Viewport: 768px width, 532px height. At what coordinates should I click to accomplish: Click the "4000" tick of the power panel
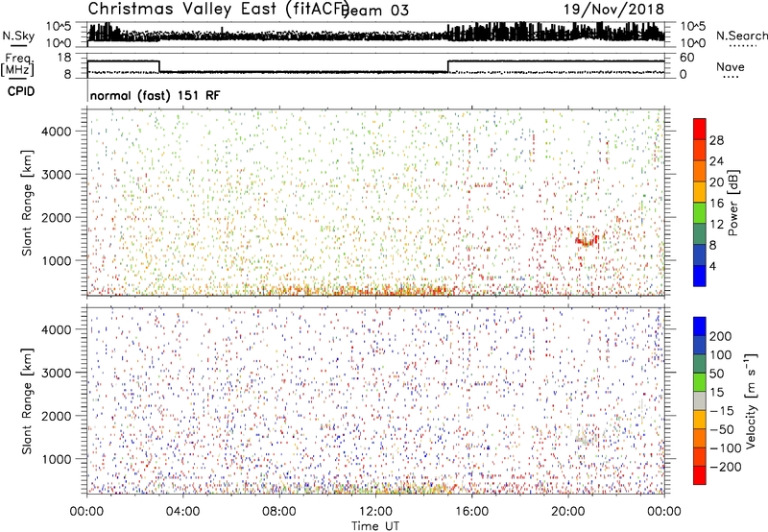57,132
